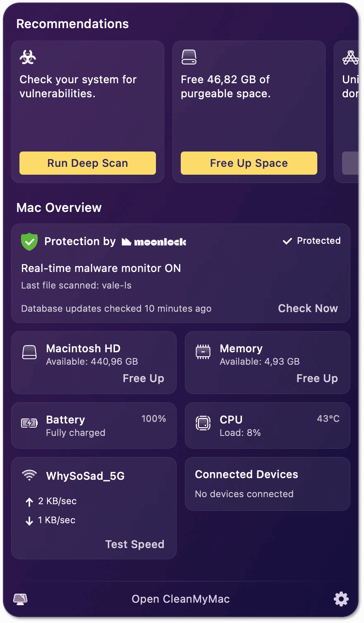This screenshot has height=623, width=364.
Task: Click the Free Up Space button
Action: coord(249,163)
